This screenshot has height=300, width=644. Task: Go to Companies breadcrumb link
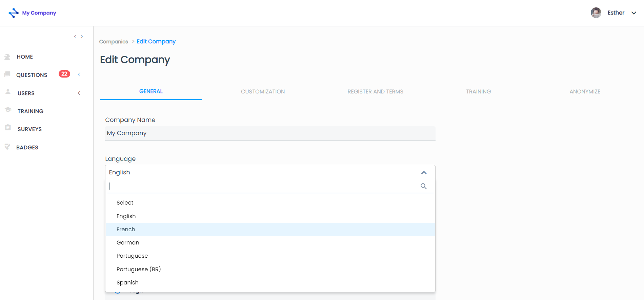tap(114, 42)
